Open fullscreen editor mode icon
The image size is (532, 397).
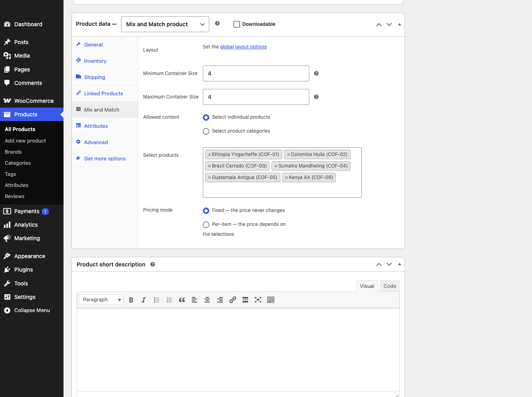[x=258, y=300]
